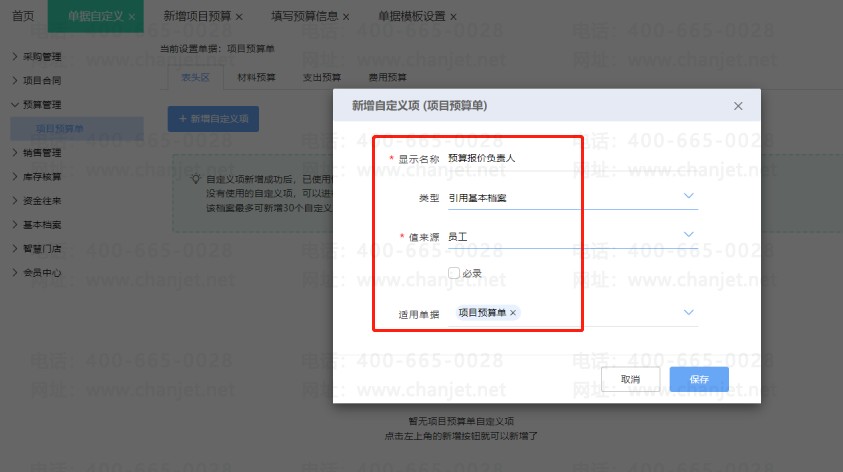Switch to the 首页 tab

point(23,16)
